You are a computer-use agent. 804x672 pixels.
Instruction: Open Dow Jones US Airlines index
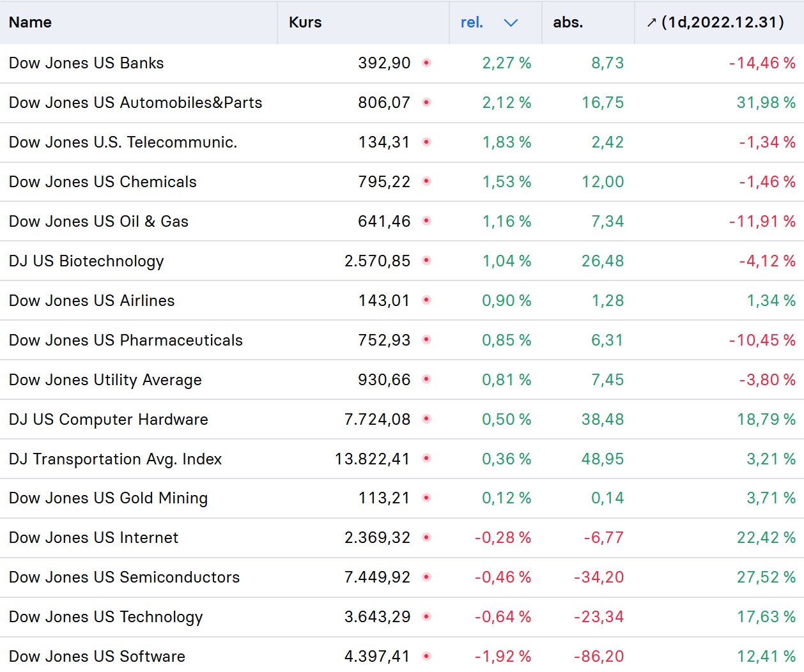point(92,300)
